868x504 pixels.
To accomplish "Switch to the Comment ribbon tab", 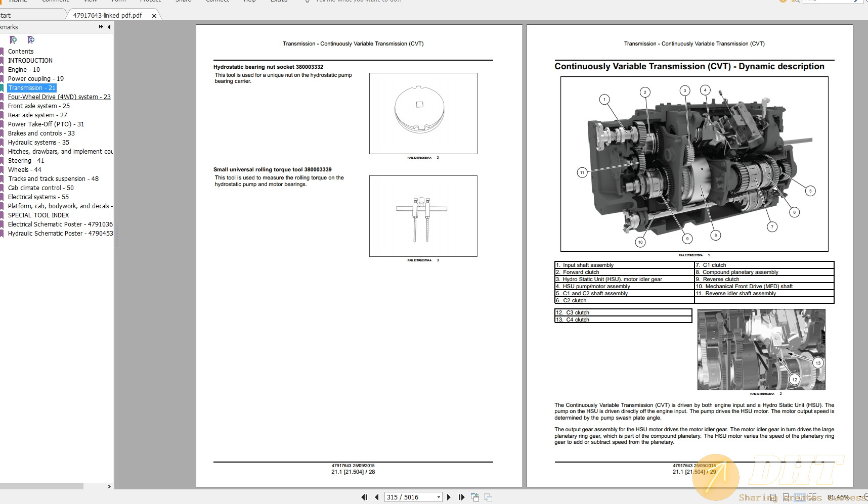I will [56, 2].
